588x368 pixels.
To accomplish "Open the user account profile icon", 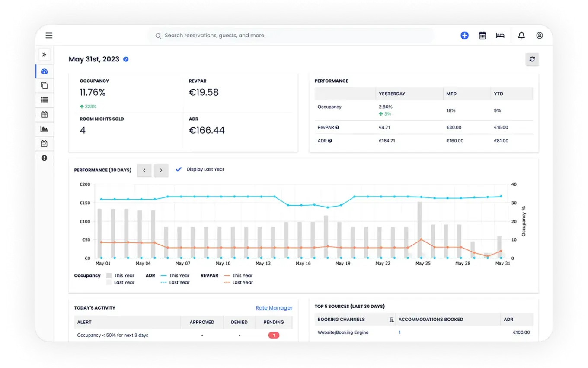I will (540, 36).
